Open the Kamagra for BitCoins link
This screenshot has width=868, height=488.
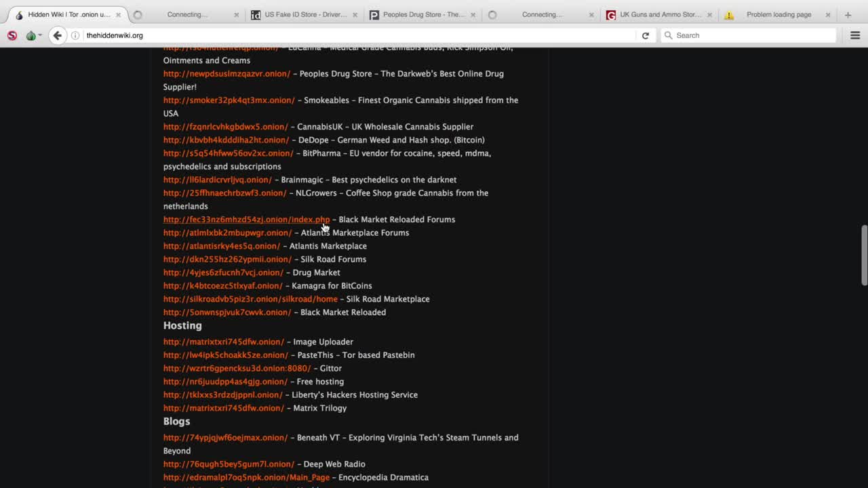pos(223,286)
